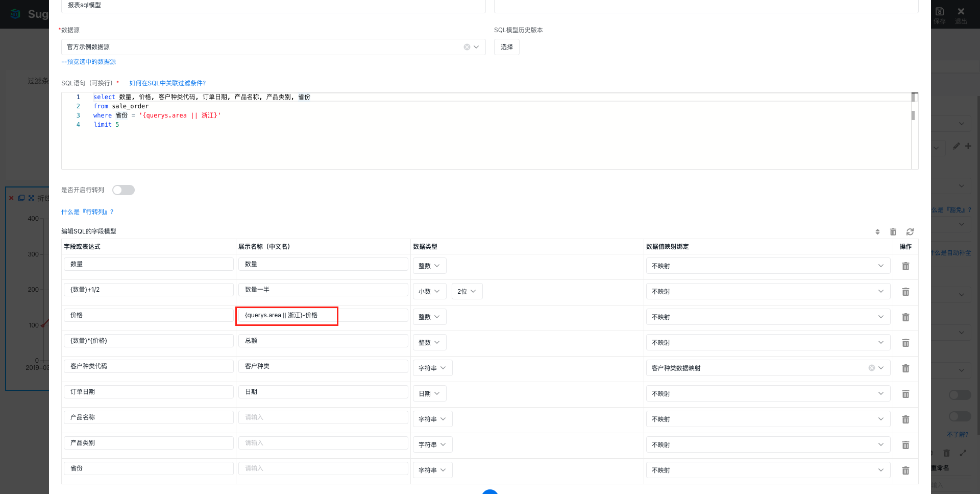Click the 数量 field expression input
Viewport: 980px width, 494px height.
coord(149,264)
